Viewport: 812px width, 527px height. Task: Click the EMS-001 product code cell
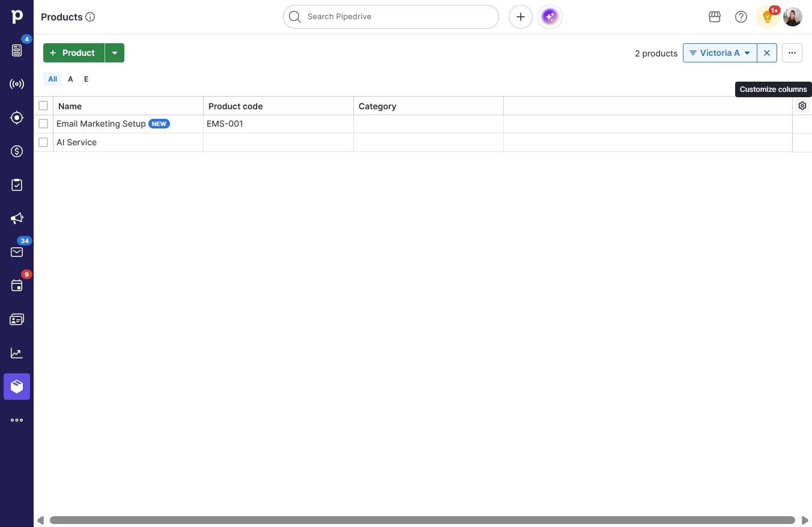[x=278, y=124]
